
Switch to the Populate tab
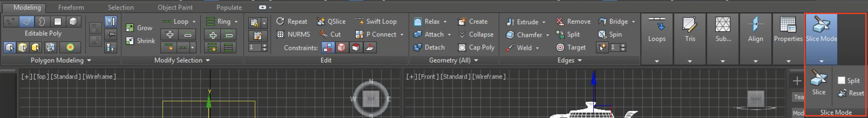coord(229,7)
